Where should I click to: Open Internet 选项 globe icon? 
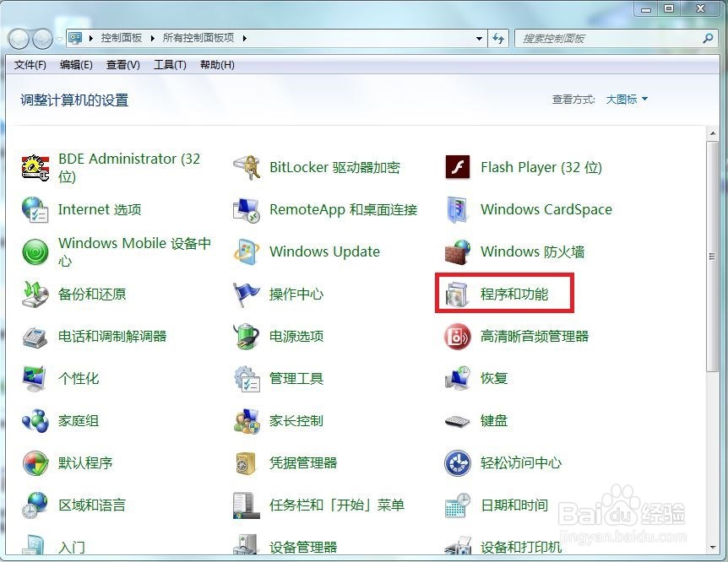pyautogui.click(x=35, y=210)
